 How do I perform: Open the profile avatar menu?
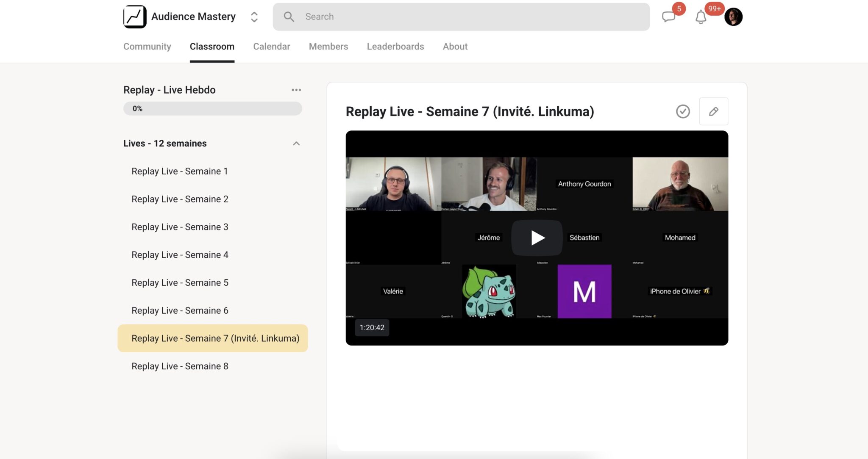(733, 17)
